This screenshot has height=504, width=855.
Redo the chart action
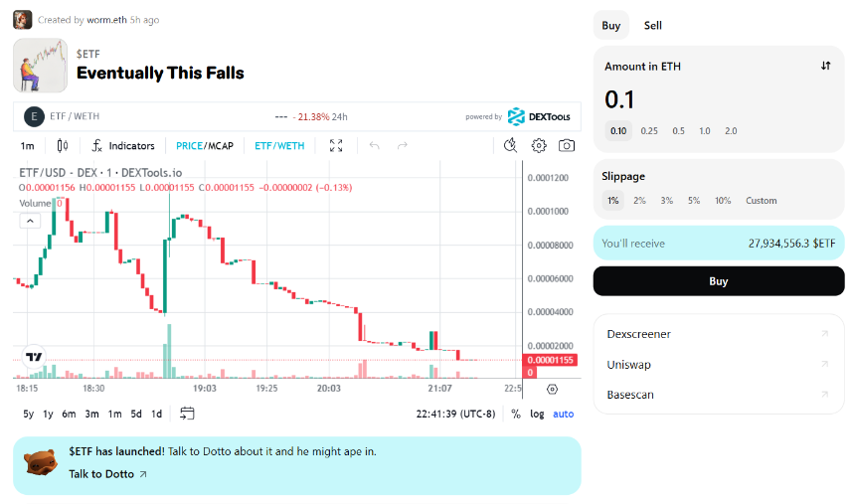point(403,146)
